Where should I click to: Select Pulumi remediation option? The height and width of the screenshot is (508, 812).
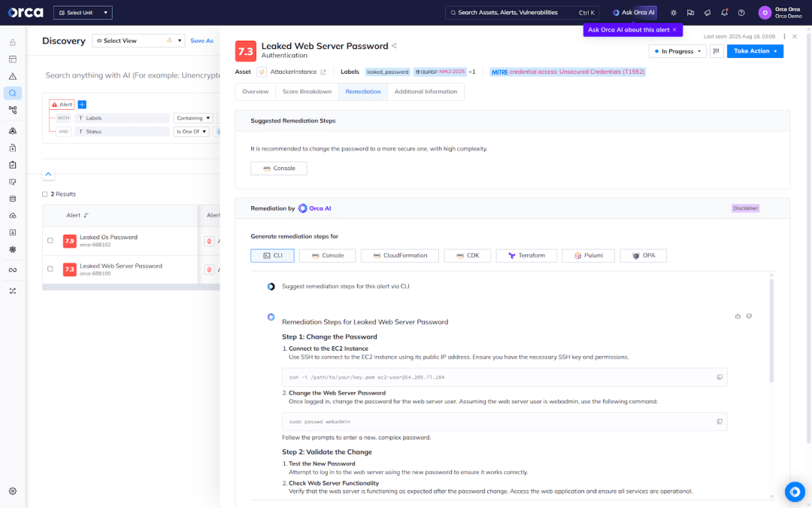coord(588,256)
